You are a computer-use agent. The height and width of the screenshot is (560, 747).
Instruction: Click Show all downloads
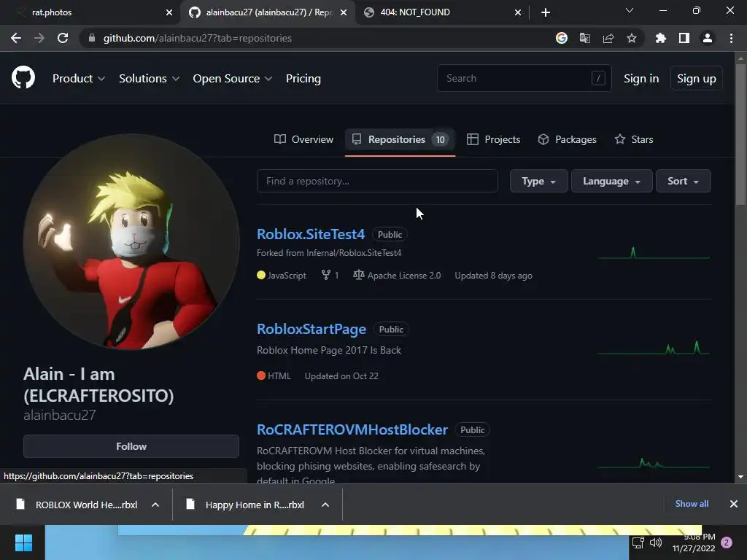[x=692, y=504]
